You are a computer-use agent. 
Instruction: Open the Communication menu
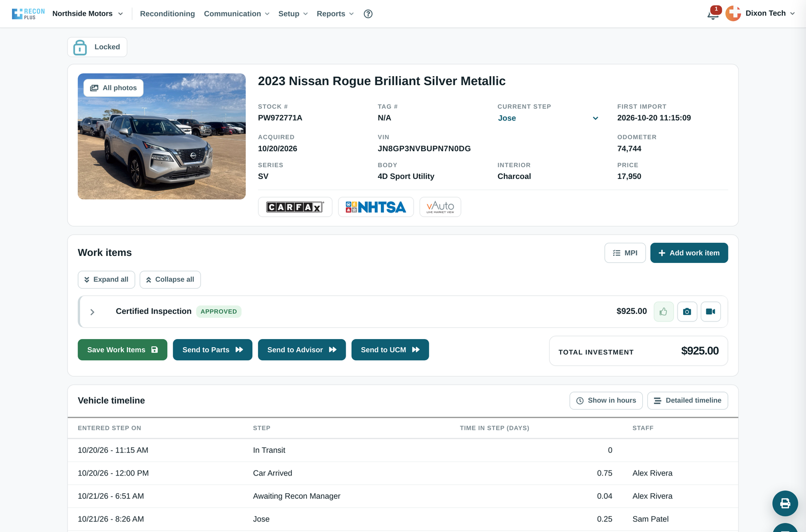tap(237, 14)
